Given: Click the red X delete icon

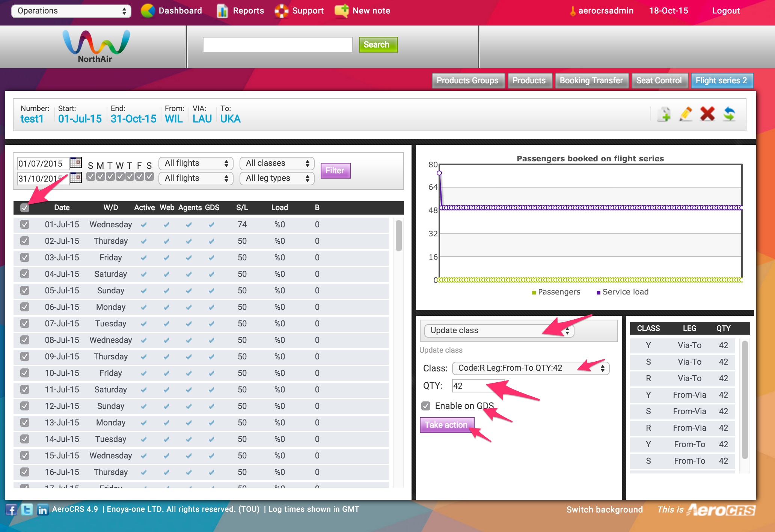Looking at the screenshot, I should [707, 114].
